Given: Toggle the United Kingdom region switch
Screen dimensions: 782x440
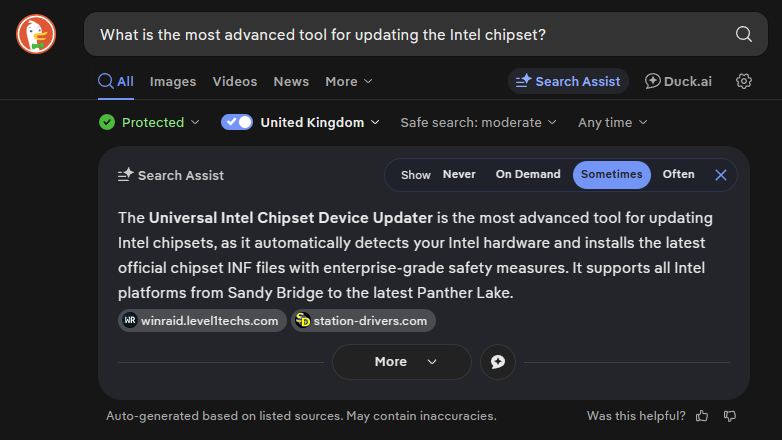Looking at the screenshot, I should point(237,122).
